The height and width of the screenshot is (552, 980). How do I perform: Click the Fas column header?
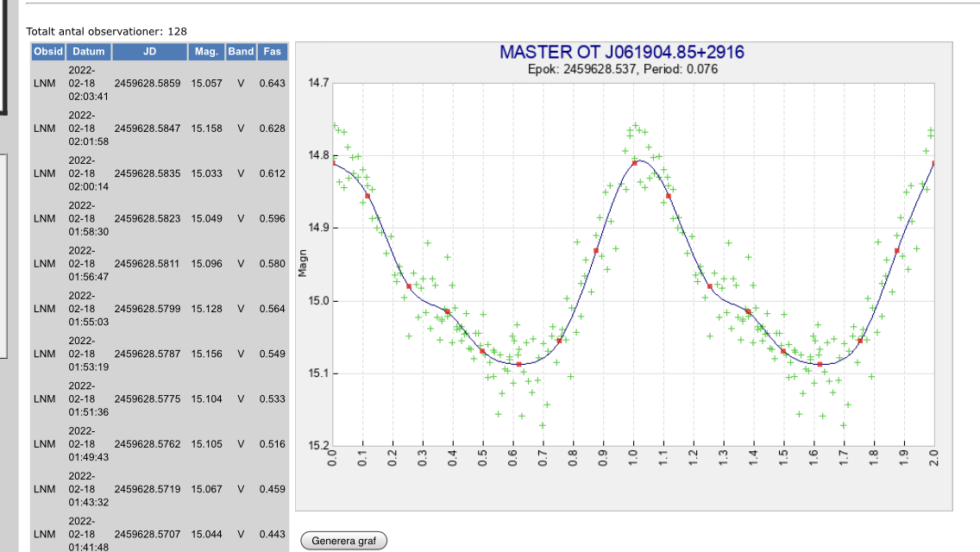pos(272,52)
